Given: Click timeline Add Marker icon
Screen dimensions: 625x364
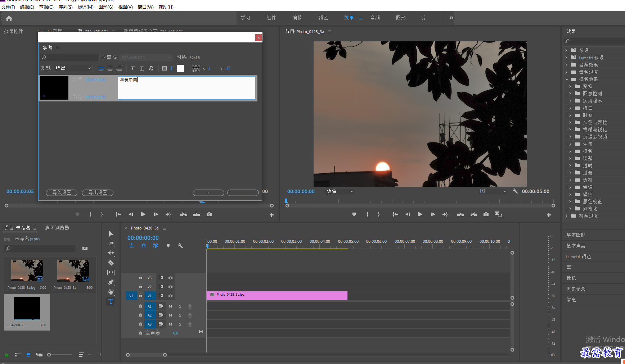Looking at the screenshot, I should (168, 246).
